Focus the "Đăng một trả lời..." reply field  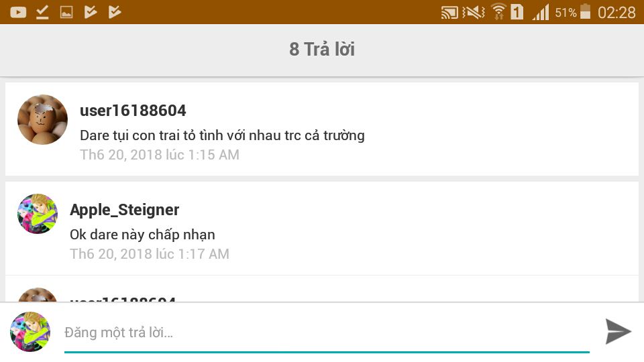(327, 332)
